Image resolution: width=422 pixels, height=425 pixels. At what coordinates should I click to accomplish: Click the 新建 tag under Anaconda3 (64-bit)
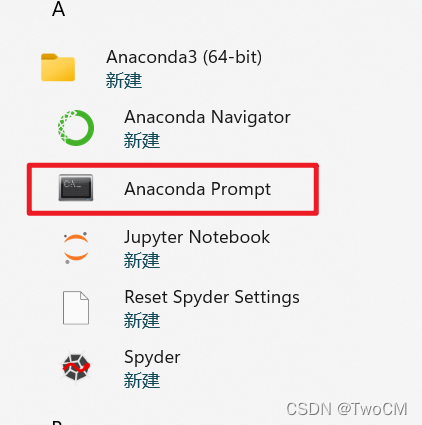[124, 81]
